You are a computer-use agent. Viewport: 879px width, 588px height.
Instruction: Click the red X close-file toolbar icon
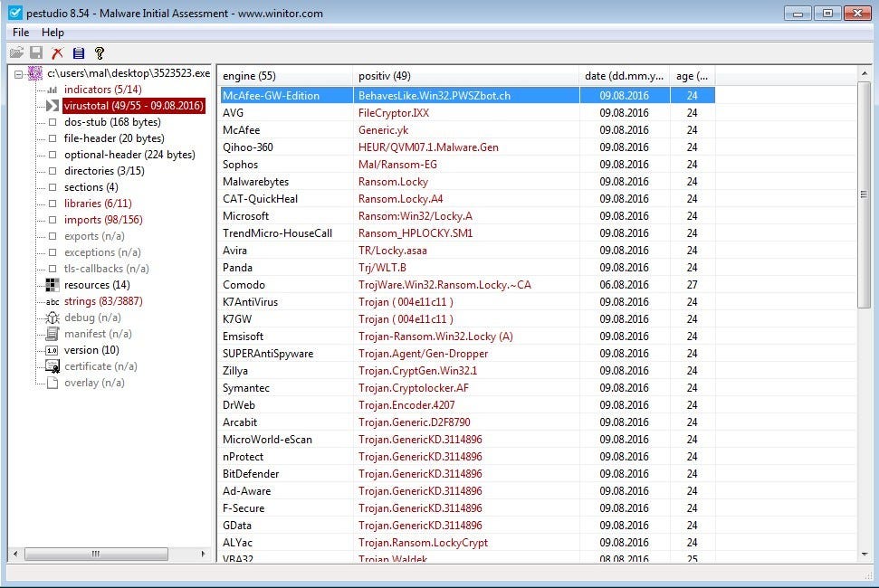tap(57, 53)
